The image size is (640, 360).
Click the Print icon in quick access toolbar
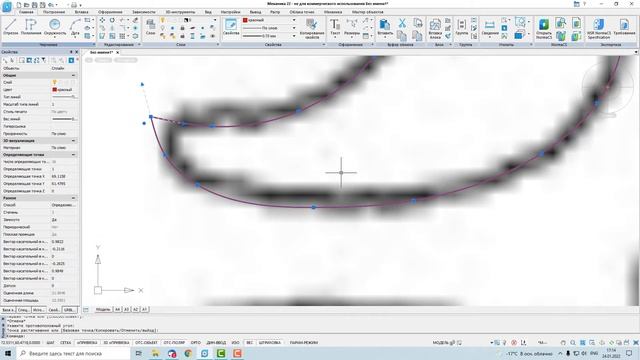(x=74, y=5)
